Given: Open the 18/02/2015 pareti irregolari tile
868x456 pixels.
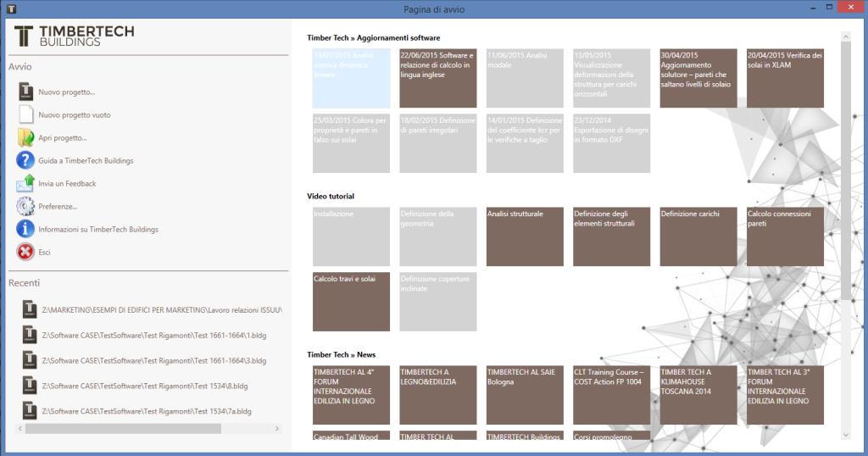Looking at the screenshot, I should pos(438,143).
